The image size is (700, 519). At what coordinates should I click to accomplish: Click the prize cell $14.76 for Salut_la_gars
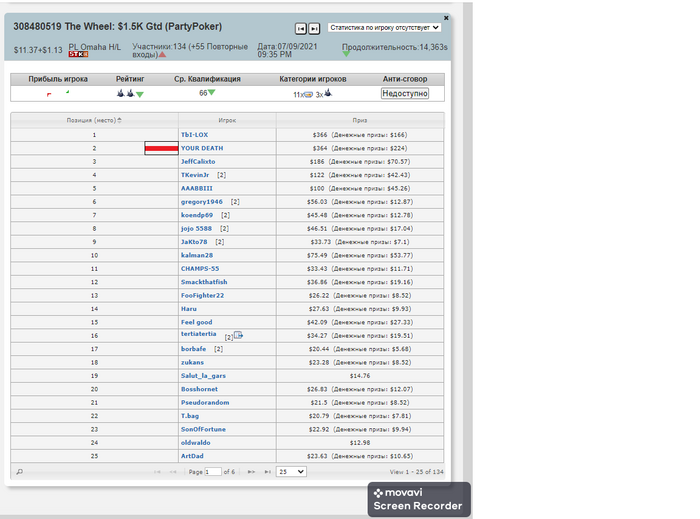pyautogui.click(x=360, y=376)
